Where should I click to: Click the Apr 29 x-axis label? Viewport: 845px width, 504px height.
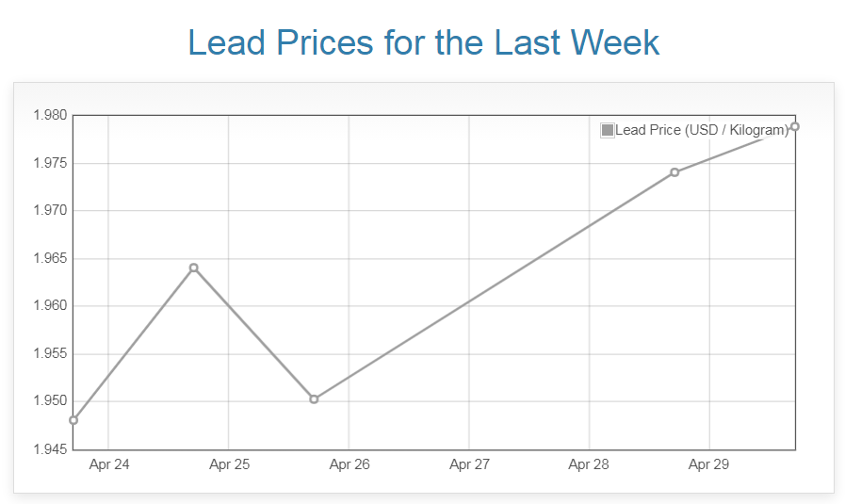pos(709,464)
